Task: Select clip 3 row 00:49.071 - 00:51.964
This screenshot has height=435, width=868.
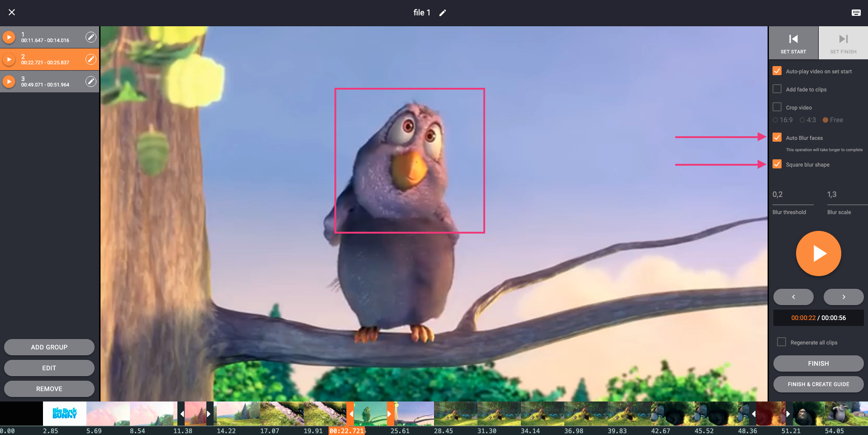Action: (49, 81)
